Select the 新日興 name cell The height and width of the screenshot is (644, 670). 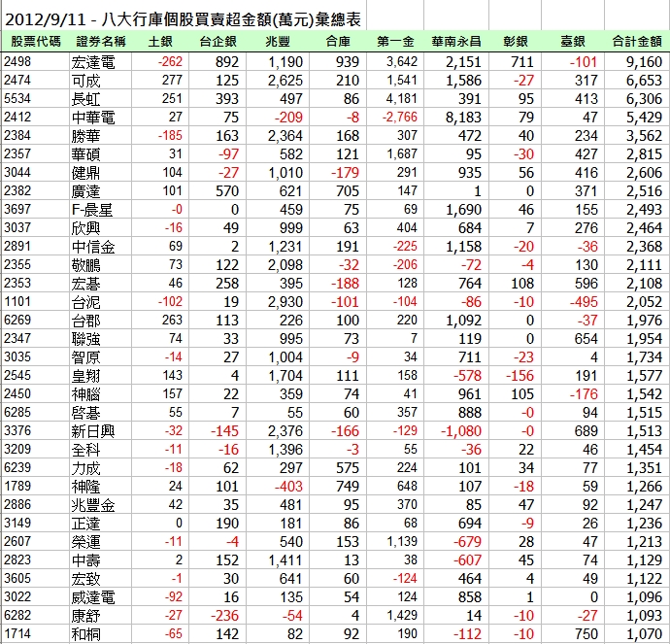[x=93, y=431]
